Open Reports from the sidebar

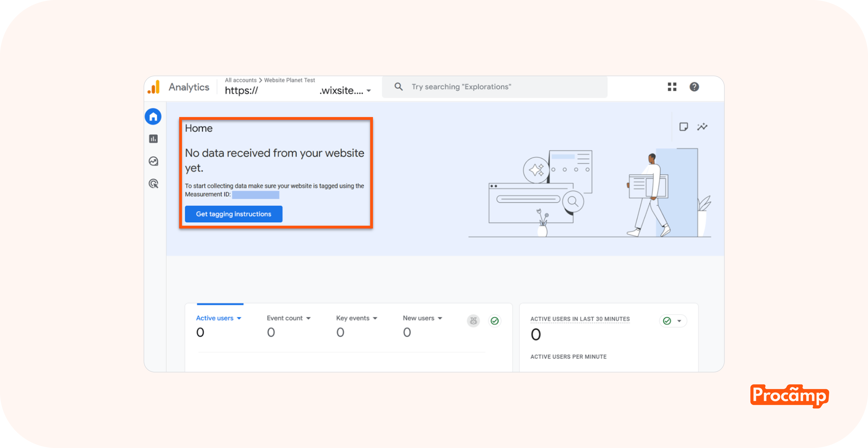[x=153, y=139]
